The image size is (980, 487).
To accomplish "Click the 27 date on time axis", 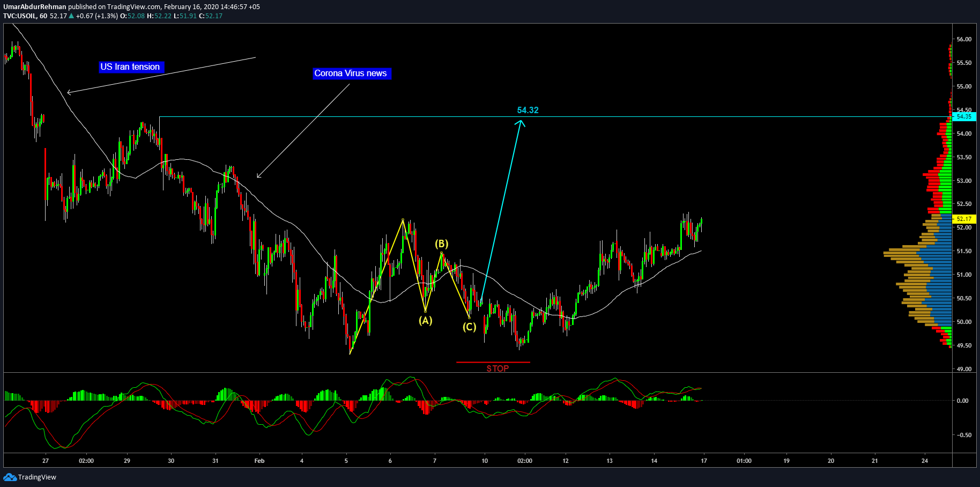I will tap(46, 461).
